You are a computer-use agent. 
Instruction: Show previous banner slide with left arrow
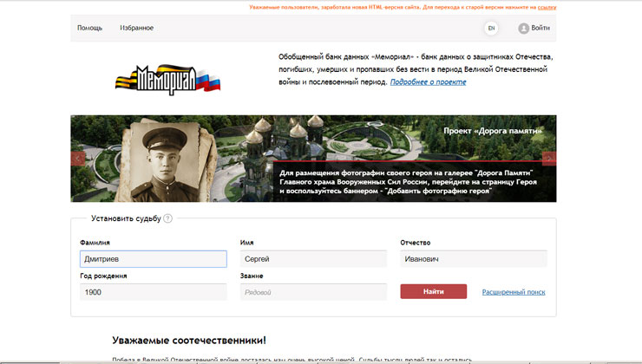click(78, 159)
